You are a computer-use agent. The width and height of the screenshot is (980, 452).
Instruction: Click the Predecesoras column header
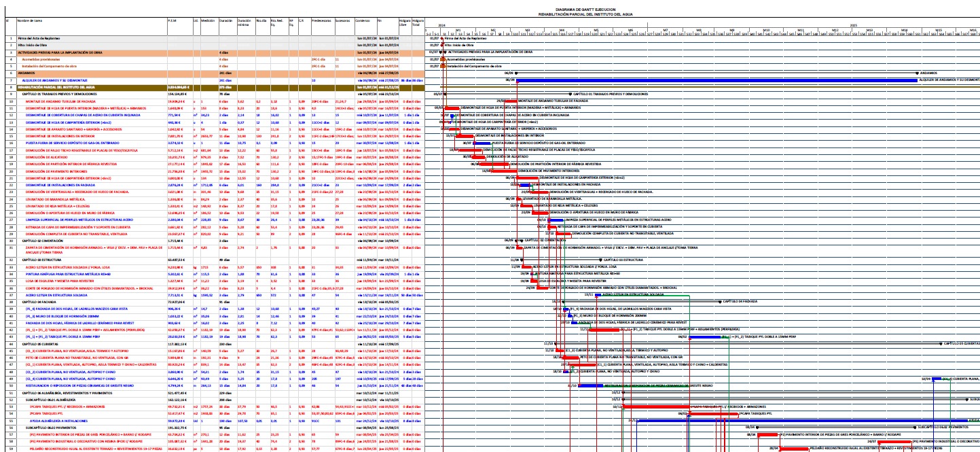[321, 21]
